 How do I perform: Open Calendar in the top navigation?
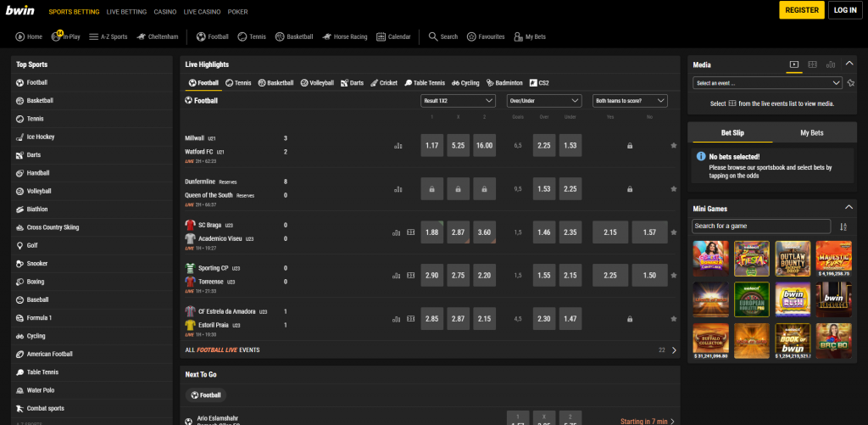(x=393, y=36)
